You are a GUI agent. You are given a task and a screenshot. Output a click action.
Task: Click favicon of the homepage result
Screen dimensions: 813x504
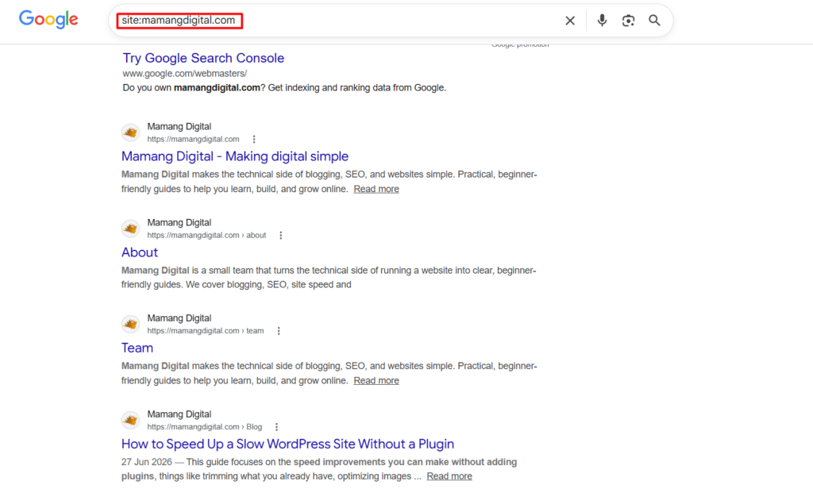tap(131, 133)
